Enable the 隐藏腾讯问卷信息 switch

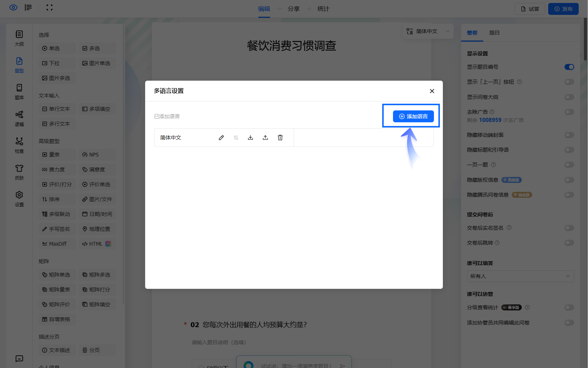(x=569, y=195)
